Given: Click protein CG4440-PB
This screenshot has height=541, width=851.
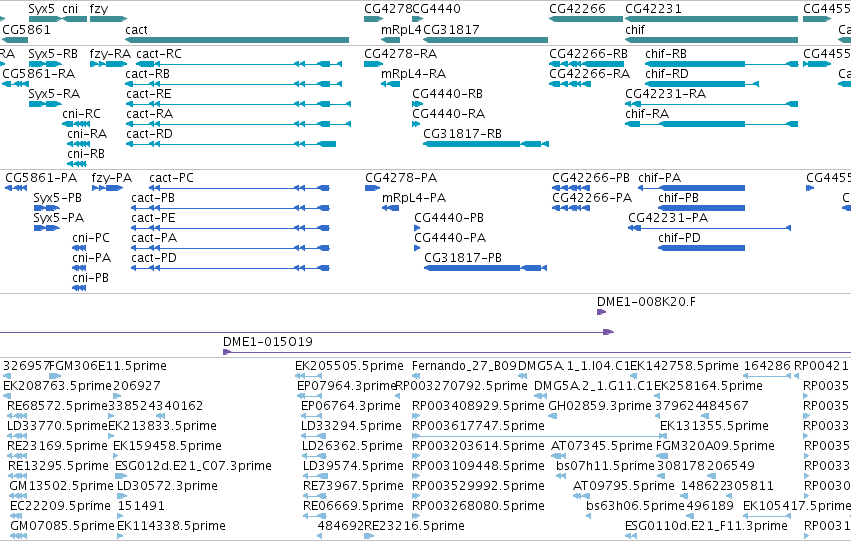Looking at the screenshot, I should pyautogui.click(x=417, y=228).
